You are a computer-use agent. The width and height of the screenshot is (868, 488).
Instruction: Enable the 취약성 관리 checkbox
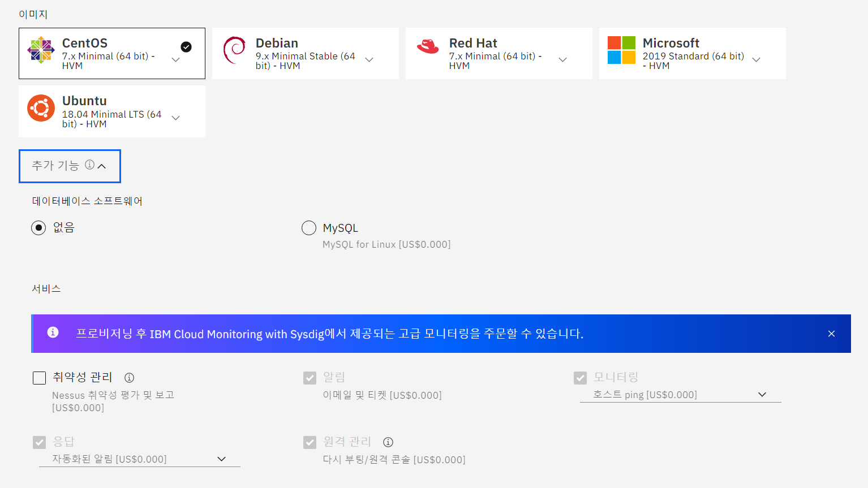(x=39, y=378)
